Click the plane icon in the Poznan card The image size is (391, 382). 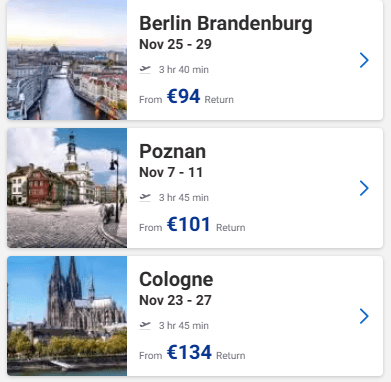click(145, 198)
